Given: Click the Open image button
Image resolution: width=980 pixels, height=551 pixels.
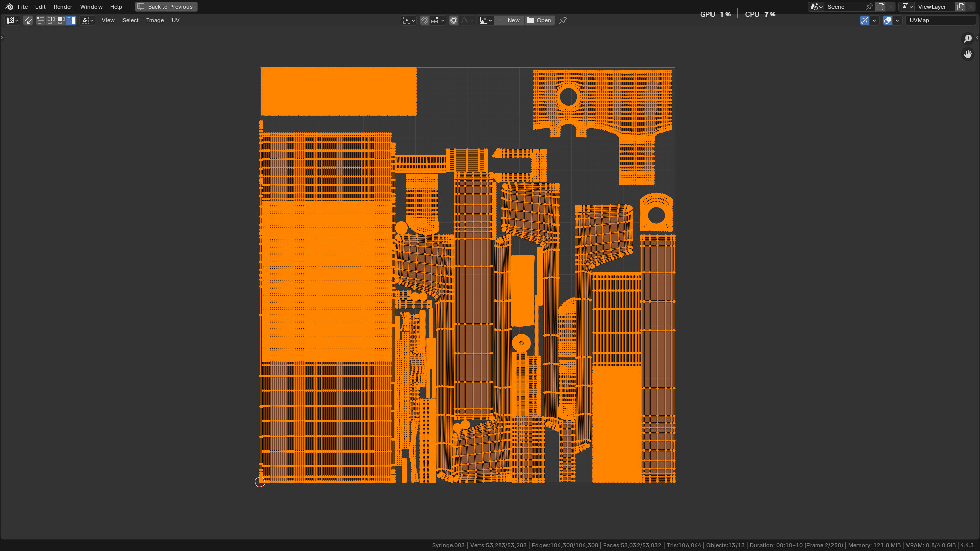Looking at the screenshot, I should pyautogui.click(x=539, y=20).
